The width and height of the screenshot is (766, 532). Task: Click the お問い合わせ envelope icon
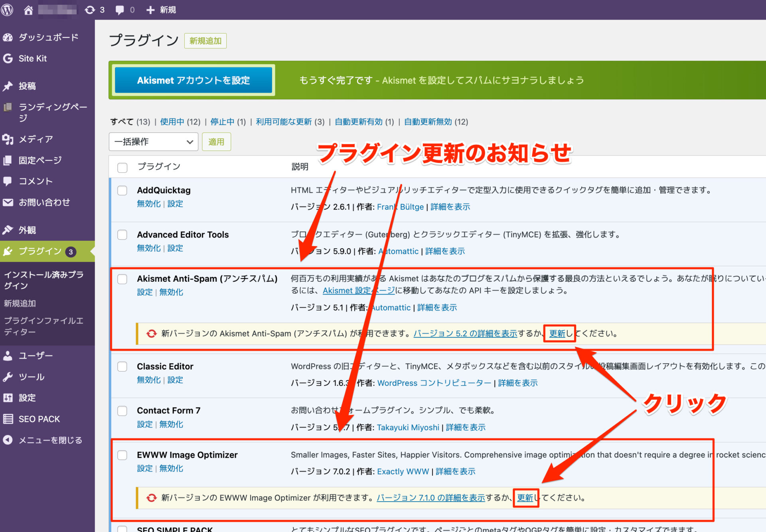[x=8, y=202]
